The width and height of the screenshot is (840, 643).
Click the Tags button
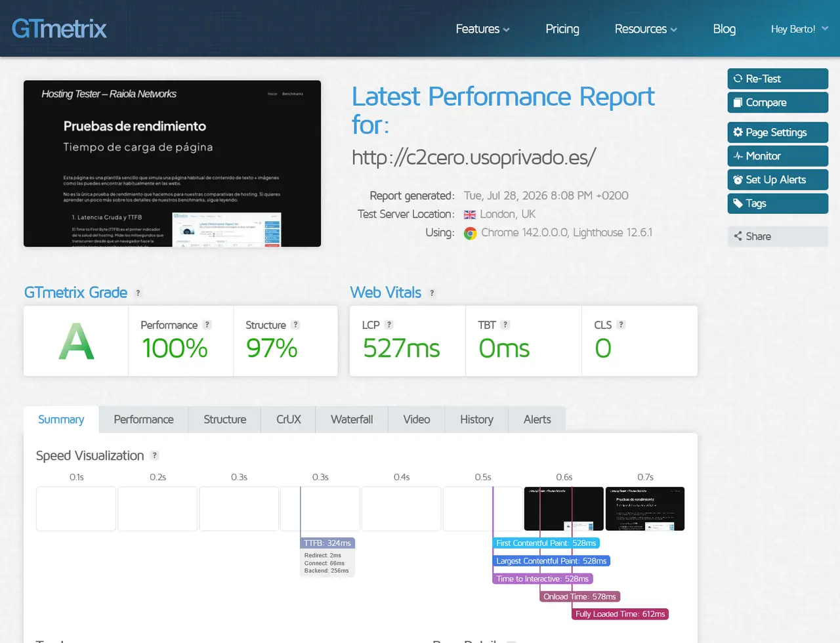click(778, 203)
